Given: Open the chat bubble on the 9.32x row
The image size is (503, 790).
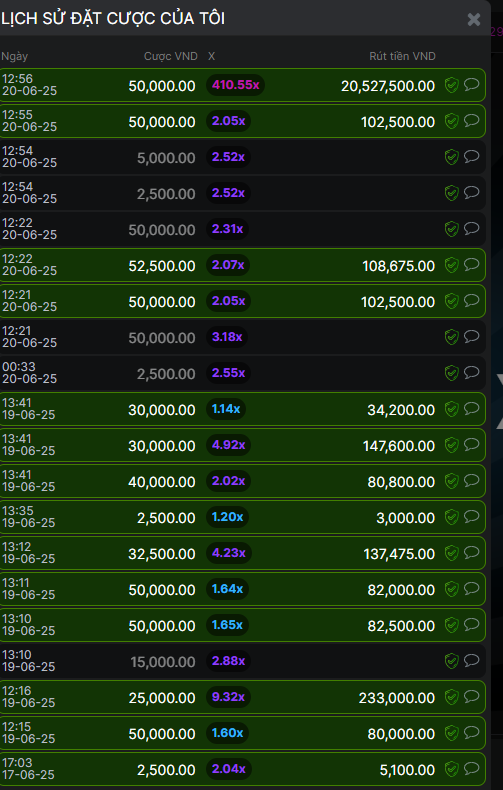Looking at the screenshot, I should tap(471, 696).
